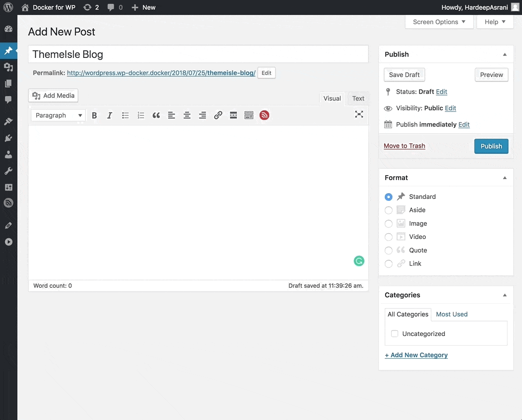Collapse the Publish panel
Image resolution: width=522 pixels, height=420 pixels.
click(x=505, y=54)
